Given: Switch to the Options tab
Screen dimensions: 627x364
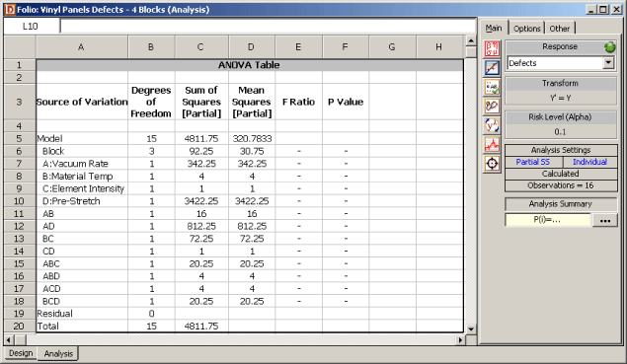Looking at the screenshot, I should (526, 29).
